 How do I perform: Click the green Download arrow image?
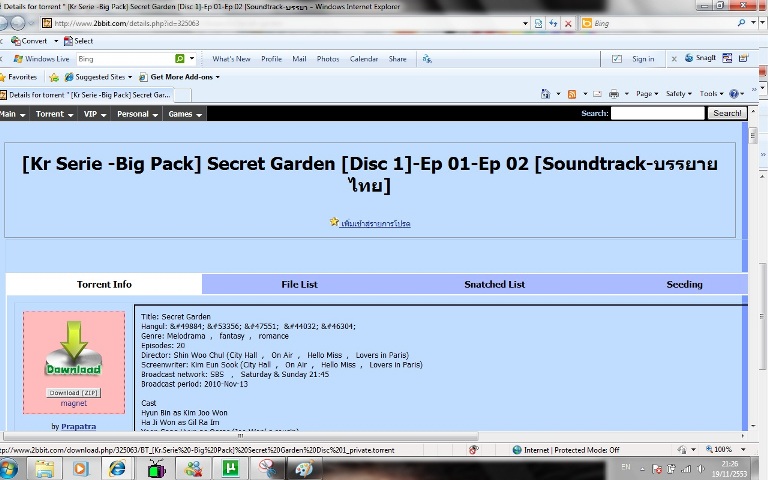pyautogui.click(x=74, y=349)
